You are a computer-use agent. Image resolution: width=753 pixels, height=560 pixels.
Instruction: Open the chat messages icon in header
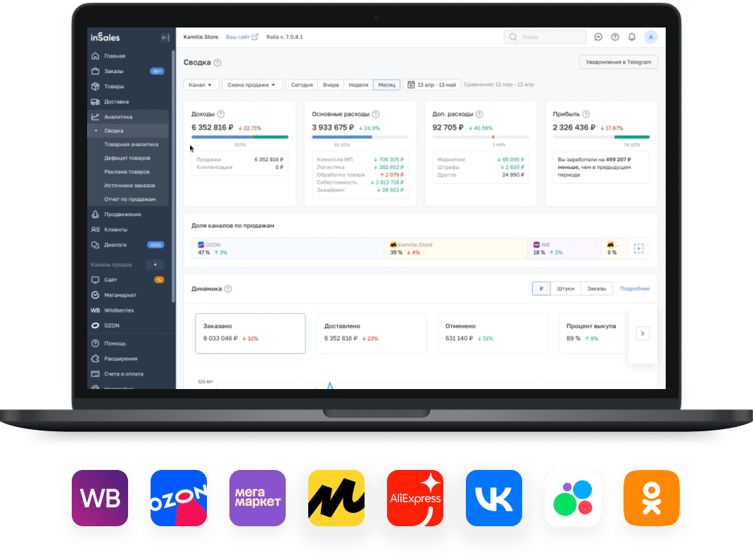pyautogui.click(x=598, y=37)
